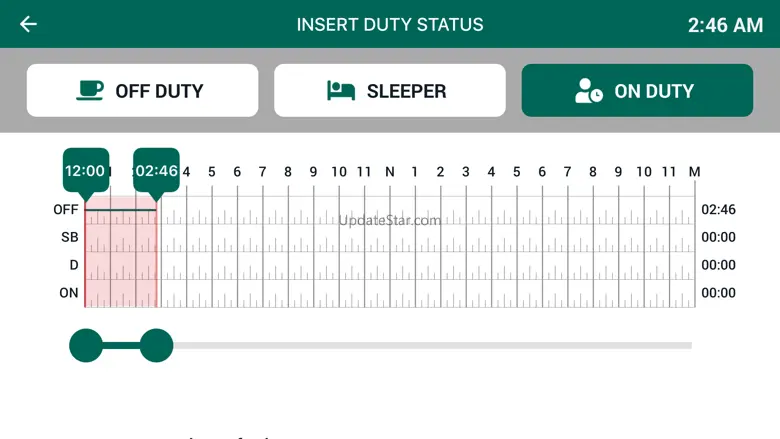Tap the coffee cup Off Duty icon

tap(90, 90)
